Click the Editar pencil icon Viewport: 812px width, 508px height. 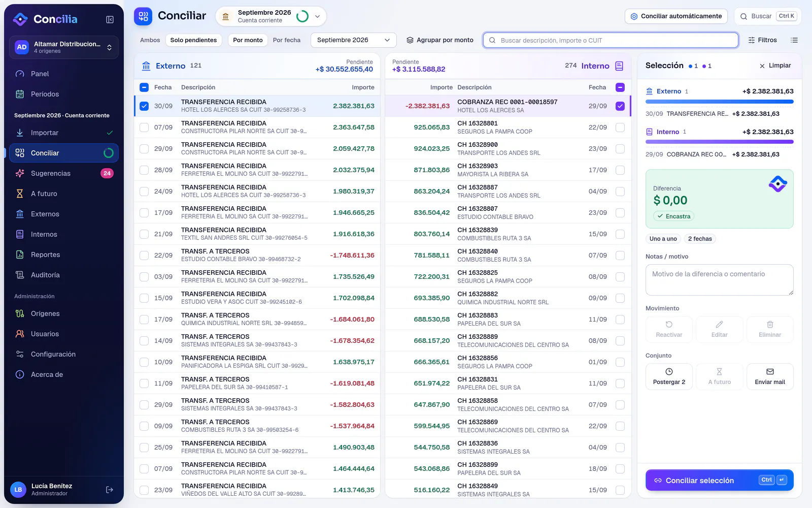719,329
